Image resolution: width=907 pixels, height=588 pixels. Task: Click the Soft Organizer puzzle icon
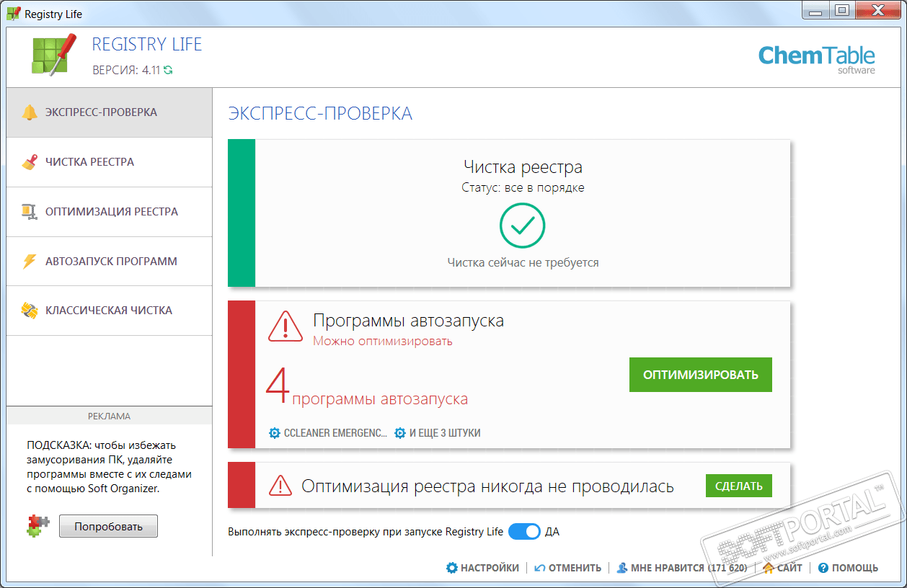37,526
